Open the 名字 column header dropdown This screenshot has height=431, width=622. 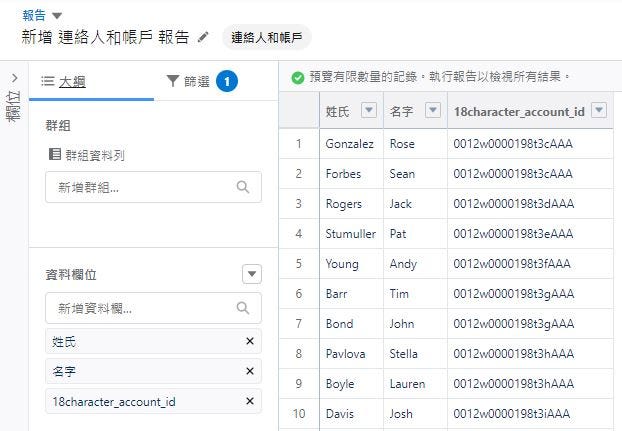[433, 110]
